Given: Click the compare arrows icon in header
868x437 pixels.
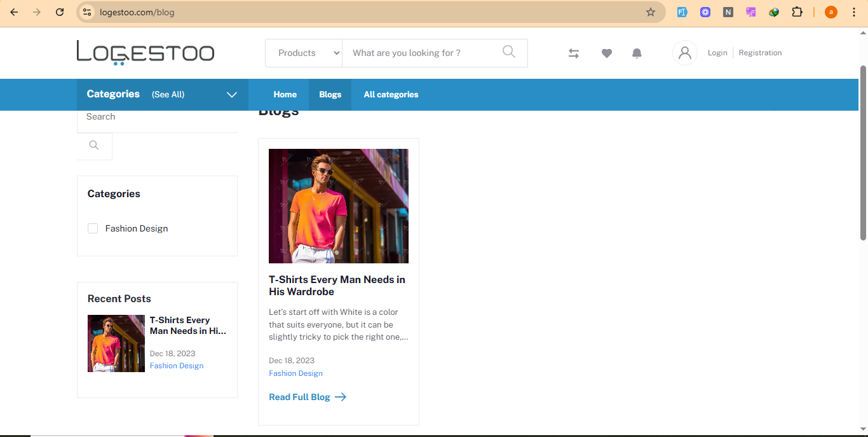Looking at the screenshot, I should [x=573, y=53].
